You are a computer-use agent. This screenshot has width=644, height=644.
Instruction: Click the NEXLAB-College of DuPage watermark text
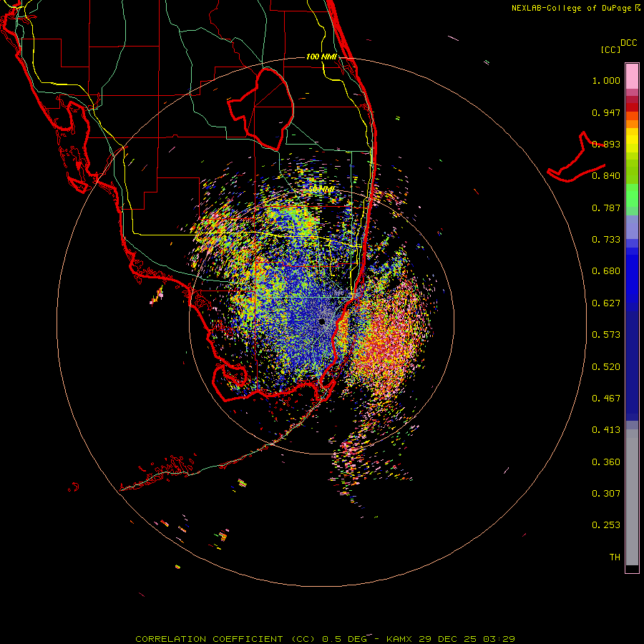[x=572, y=8]
